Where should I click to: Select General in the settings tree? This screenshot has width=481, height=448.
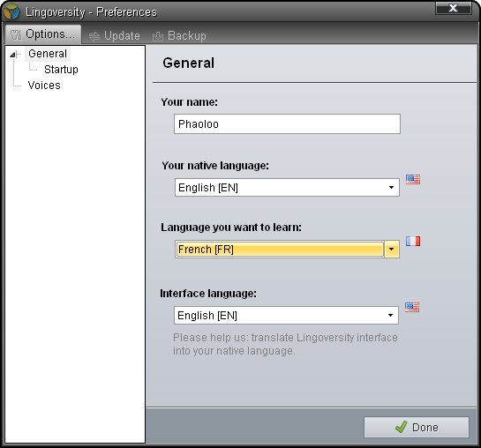(x=48, y=54)
